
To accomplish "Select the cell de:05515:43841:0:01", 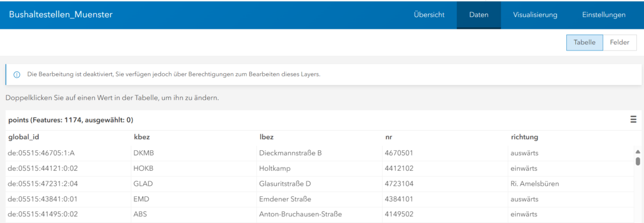I will click(69, 199).
